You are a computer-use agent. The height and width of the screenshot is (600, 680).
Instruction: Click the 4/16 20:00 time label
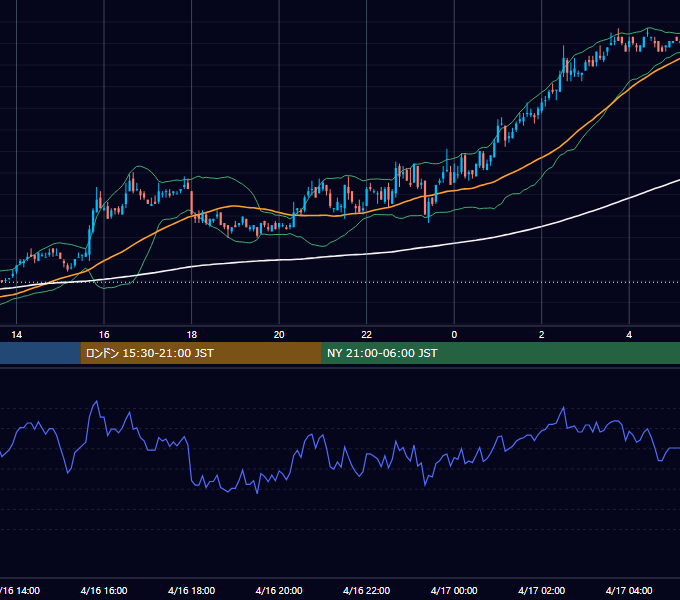tap(279, 591)
